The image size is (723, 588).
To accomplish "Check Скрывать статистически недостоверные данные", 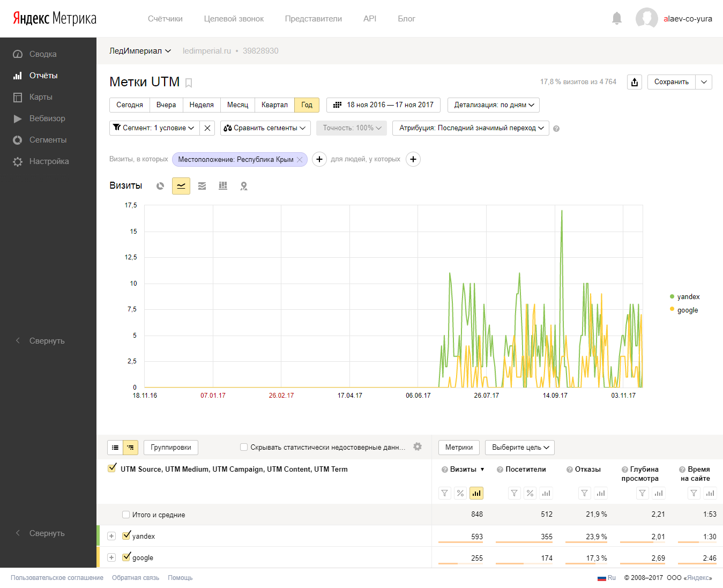I will pos(244,447).
